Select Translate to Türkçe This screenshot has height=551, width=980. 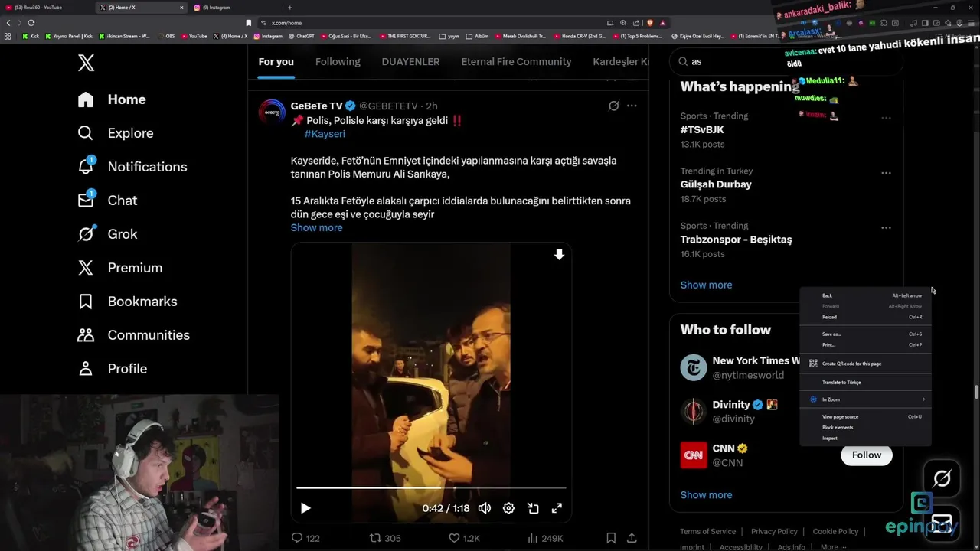(x=865, y=383)
